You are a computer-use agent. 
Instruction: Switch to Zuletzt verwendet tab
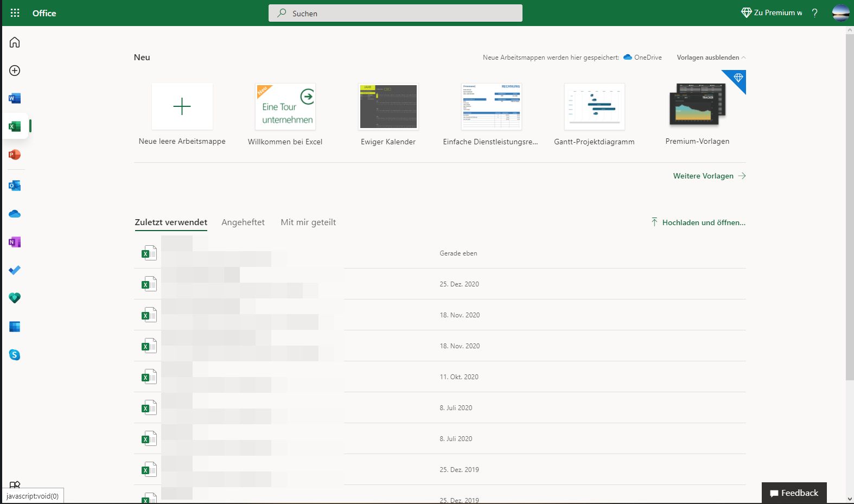(x=171, y=222)
